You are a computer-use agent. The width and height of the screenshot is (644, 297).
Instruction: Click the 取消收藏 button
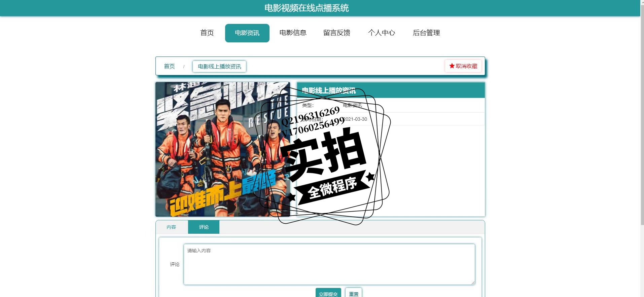point(463,66)
